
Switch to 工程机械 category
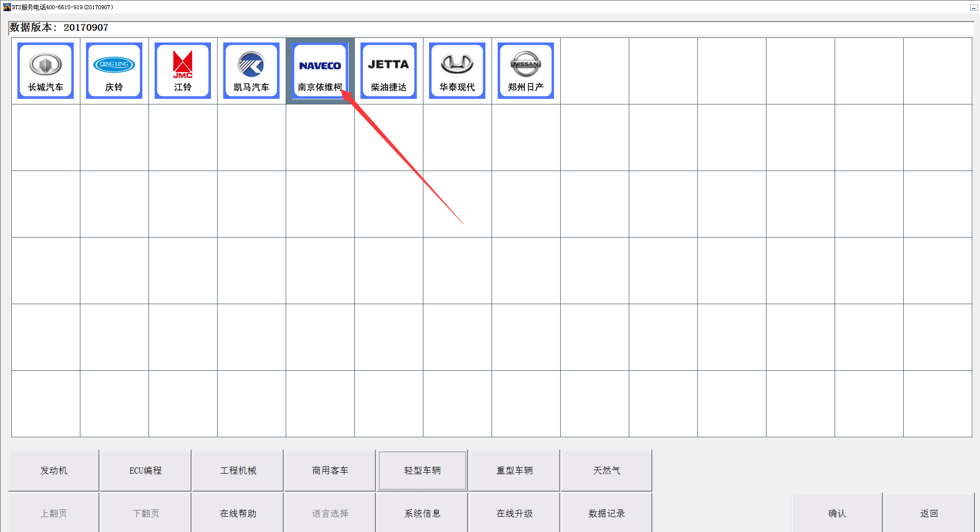pyautogui.click(x=238, y=471)
